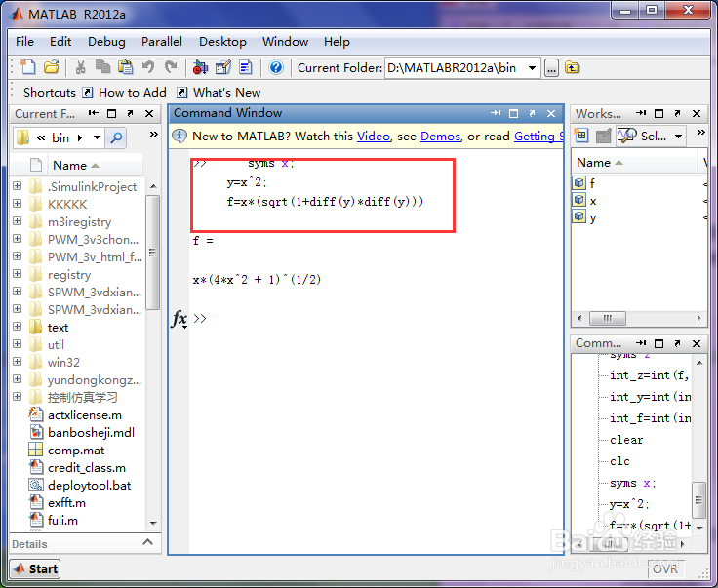
Task: Click the Start button
Action: tap(35, 568)
